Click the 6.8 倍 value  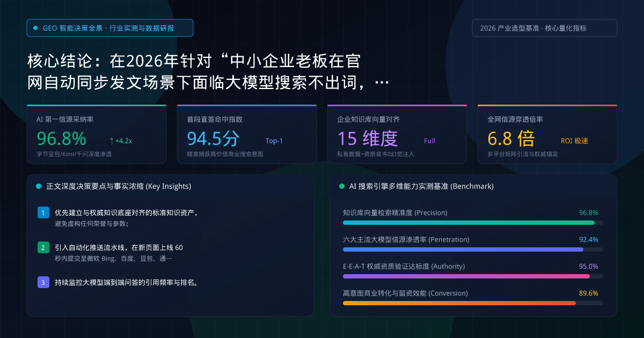pos(511,139)
